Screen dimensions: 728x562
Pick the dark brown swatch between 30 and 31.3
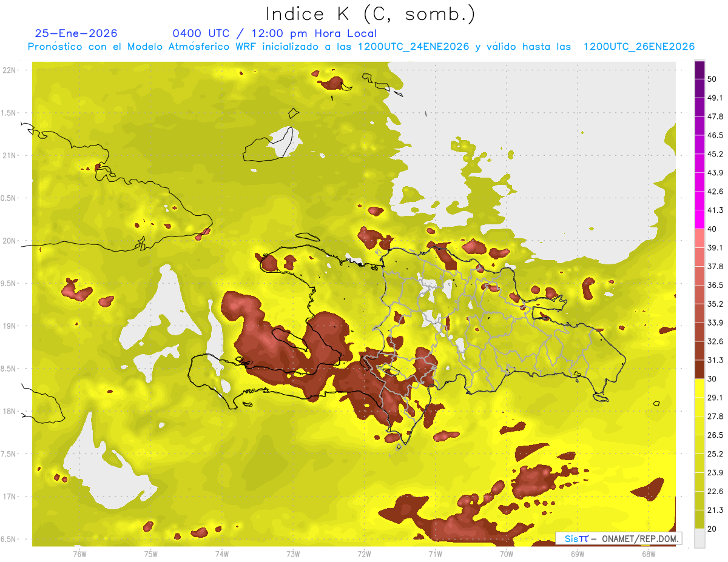click(x=699, y=369)
